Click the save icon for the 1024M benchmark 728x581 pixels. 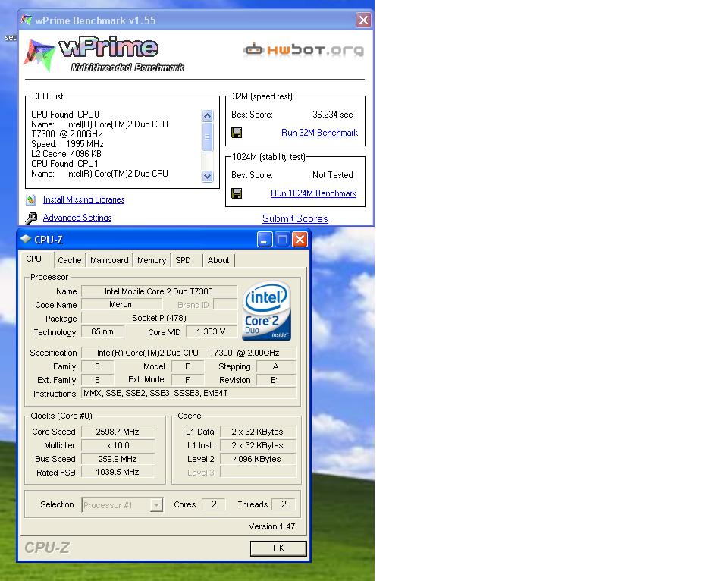click(237, 193)
